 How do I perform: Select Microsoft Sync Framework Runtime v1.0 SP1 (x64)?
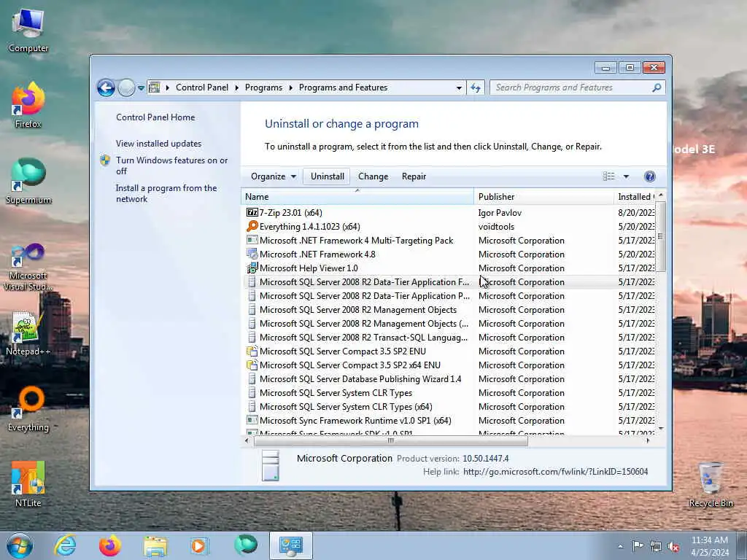tap(449, 421)
